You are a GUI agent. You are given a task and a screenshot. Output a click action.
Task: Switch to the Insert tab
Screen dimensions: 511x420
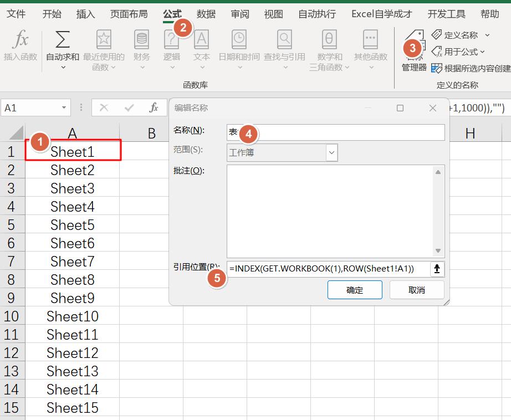click(x=86, y=14)
